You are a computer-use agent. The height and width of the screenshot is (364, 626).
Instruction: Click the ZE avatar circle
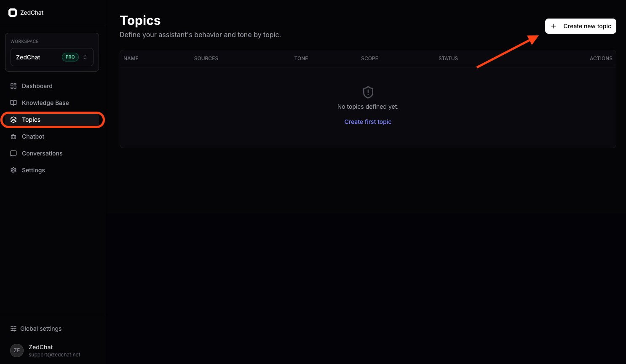click(16, 350)
